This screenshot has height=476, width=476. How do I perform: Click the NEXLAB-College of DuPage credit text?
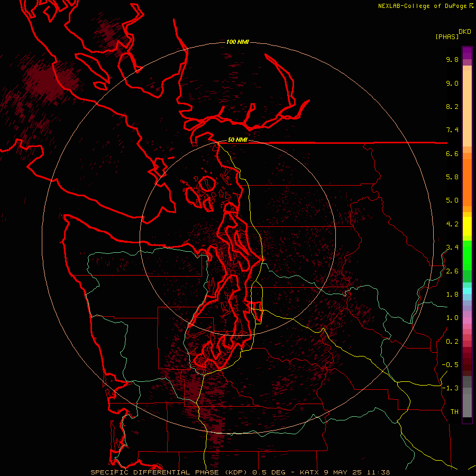pyautogui.click(x=422, y=6)
